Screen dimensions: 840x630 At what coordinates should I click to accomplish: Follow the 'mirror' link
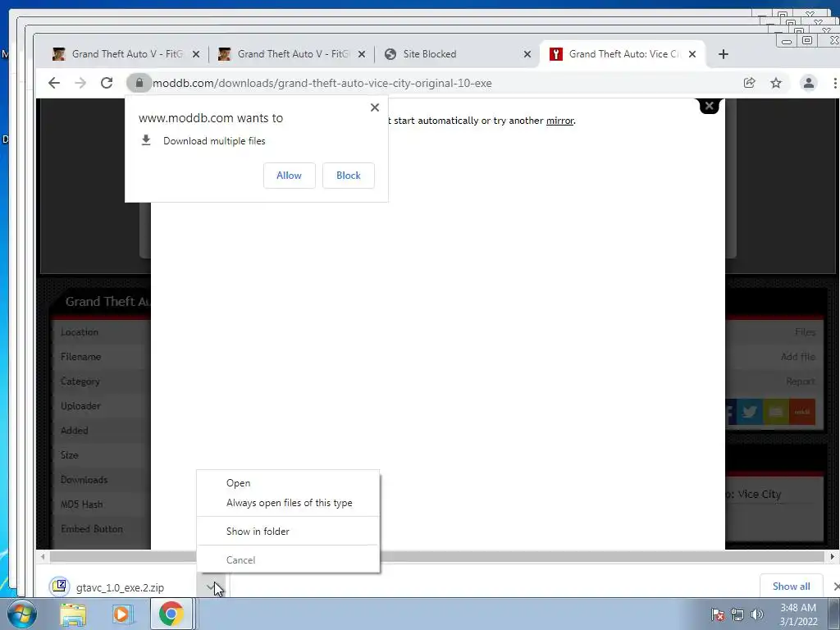click(x=559, y=121)
